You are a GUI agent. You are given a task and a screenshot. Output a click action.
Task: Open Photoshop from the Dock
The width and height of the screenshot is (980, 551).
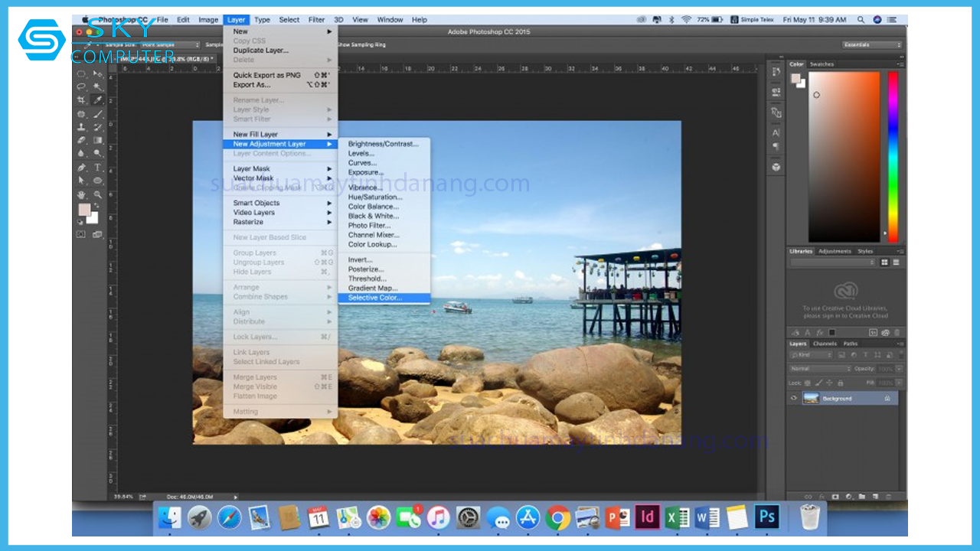pyautogui.click(x=766, y=518)
